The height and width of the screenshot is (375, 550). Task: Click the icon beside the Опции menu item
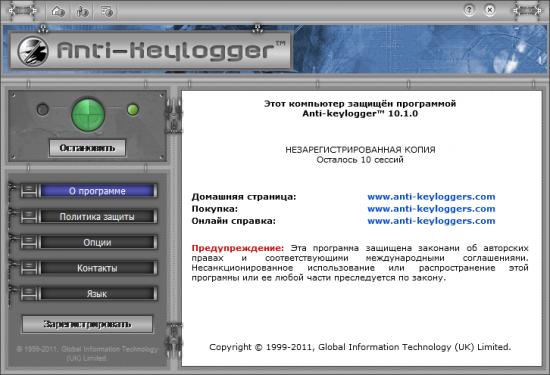click(29, 242)
